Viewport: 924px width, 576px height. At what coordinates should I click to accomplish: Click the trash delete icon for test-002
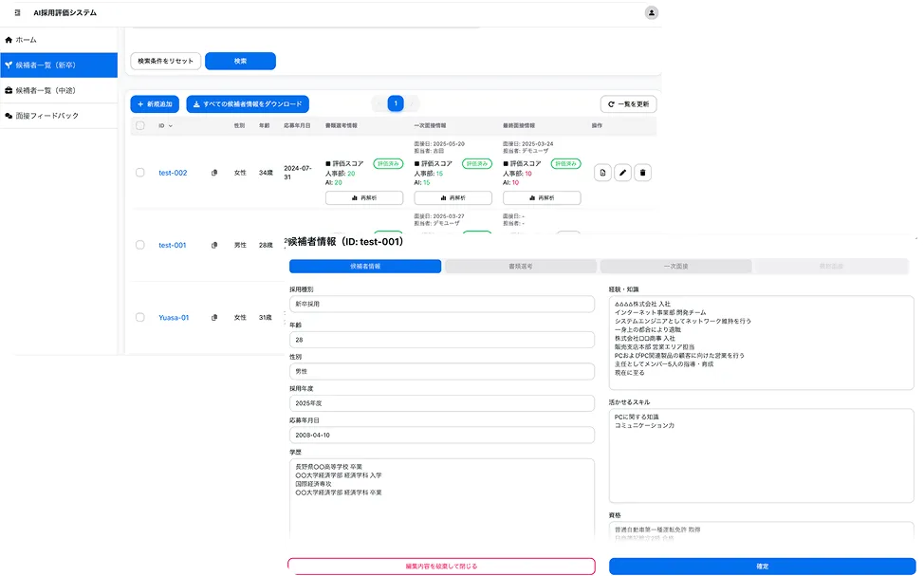pyautogui.click(x=643, y=173)
